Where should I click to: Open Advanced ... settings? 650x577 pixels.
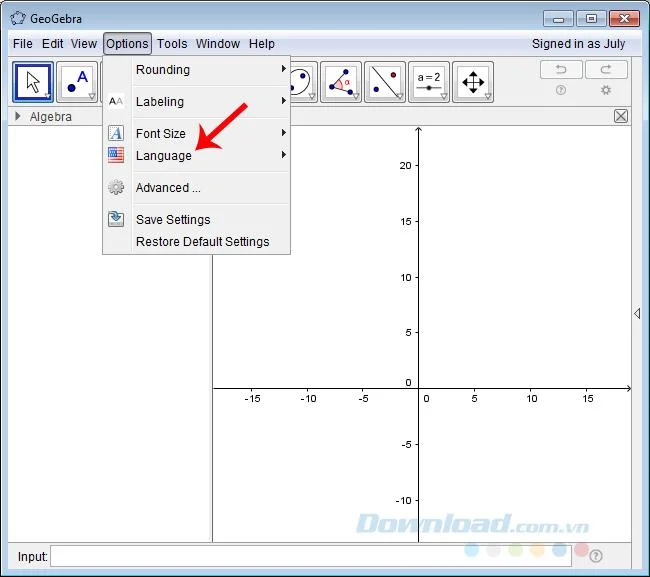pyautogui.click(x=196, y=187)
